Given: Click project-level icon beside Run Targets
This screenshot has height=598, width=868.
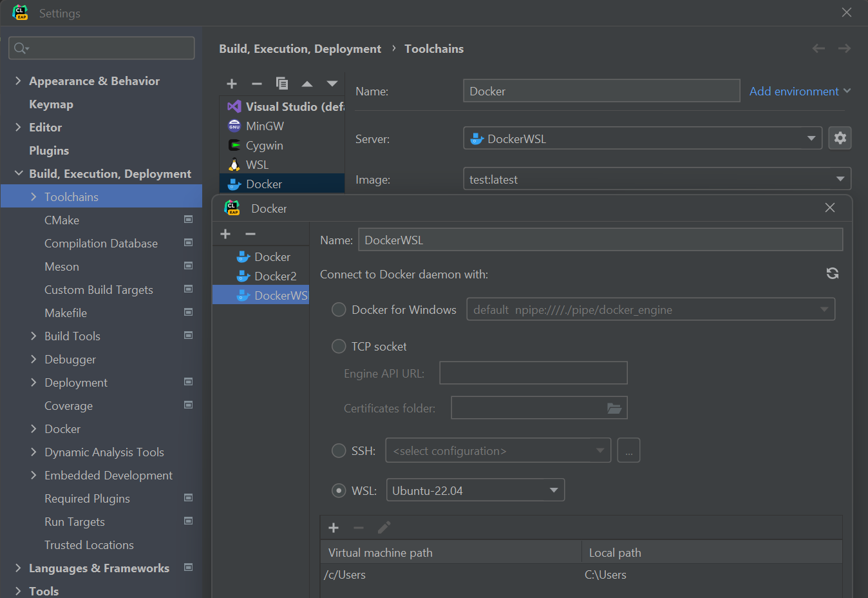Looking at the screenshot, I should [189, 521].
